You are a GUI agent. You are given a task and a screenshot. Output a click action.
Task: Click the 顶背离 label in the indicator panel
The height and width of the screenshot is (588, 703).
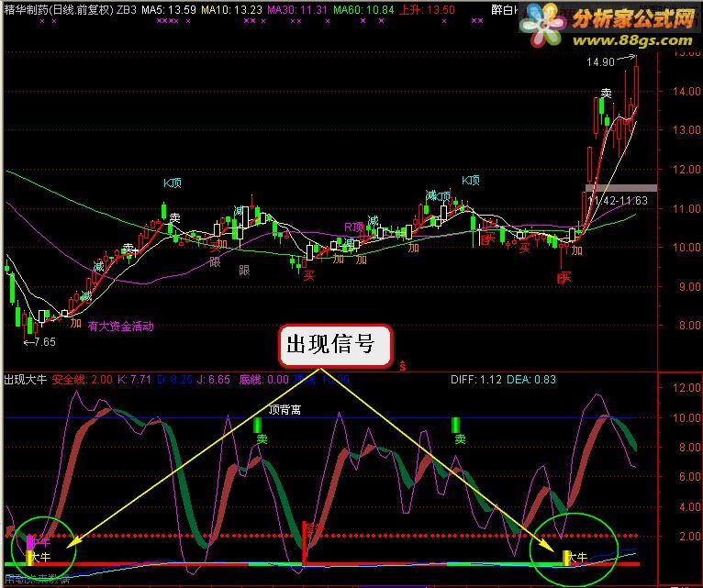pyautogui.click(x=285, y=410)
